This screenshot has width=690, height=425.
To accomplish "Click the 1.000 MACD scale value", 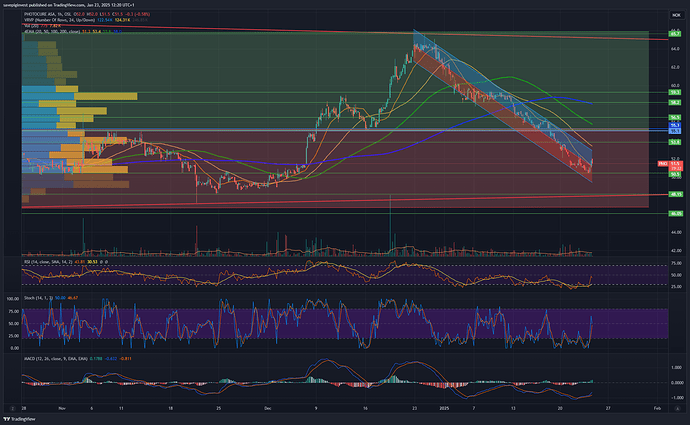I will pyautogui.click(x=677, y=367).
